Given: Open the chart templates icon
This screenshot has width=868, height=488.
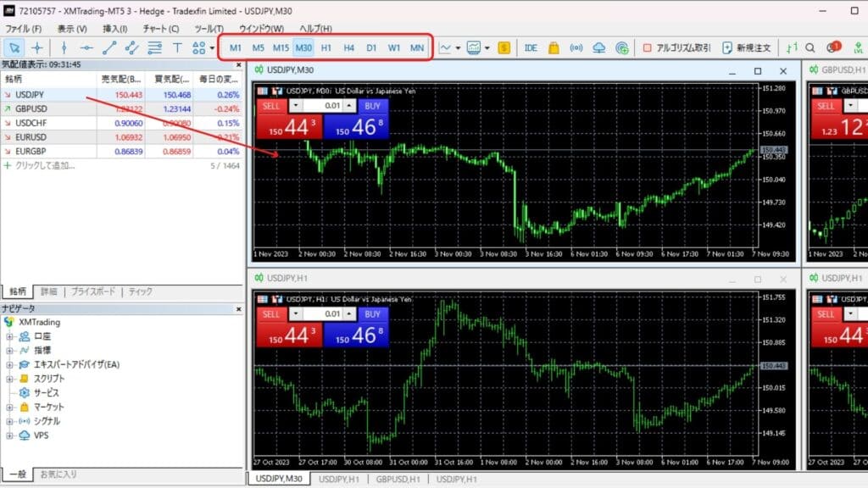Looking at the screenshot, I should coord(474,48).
